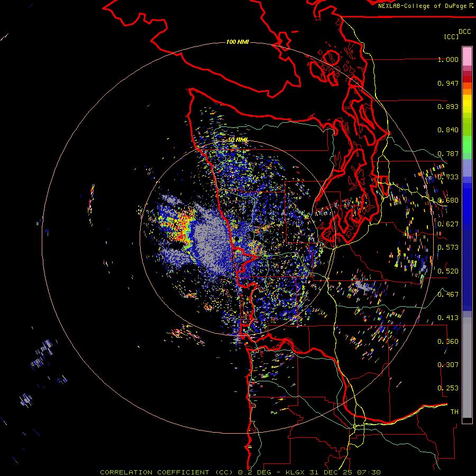This screenshot has width=476, height=476.
Task: Pick the red segment of the color bar
Action: pos(467,79)
